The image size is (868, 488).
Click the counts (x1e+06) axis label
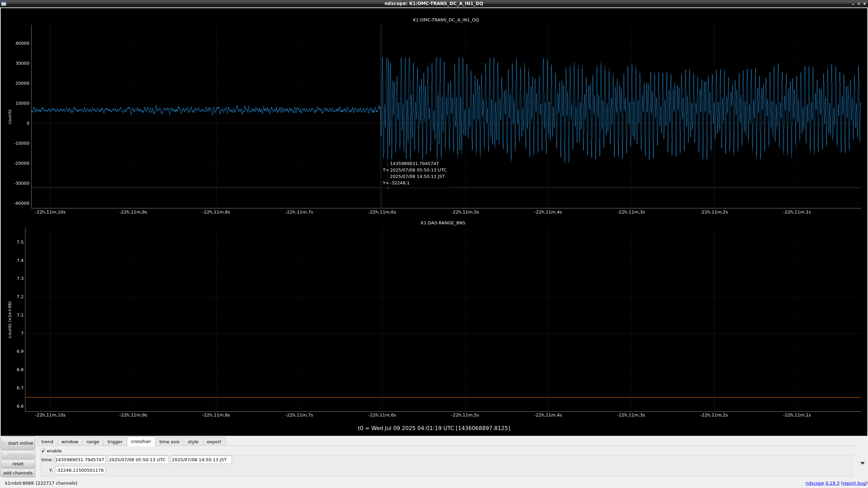10,320
